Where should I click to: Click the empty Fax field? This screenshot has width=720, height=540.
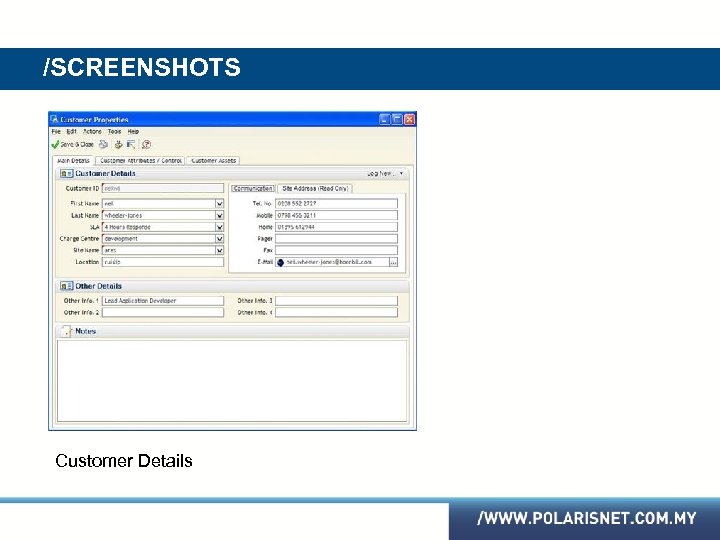click(x=336, y=250)
